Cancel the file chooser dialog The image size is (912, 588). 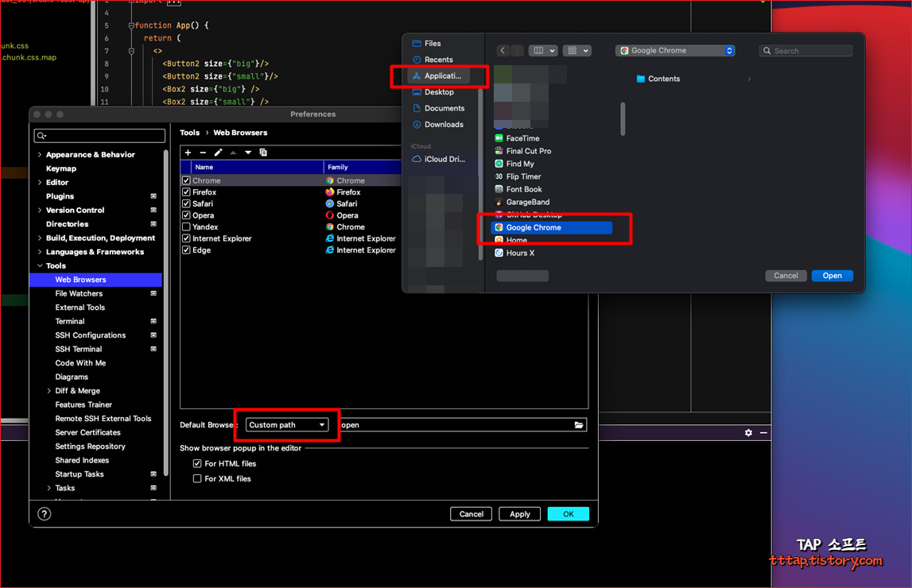point(786,276)
